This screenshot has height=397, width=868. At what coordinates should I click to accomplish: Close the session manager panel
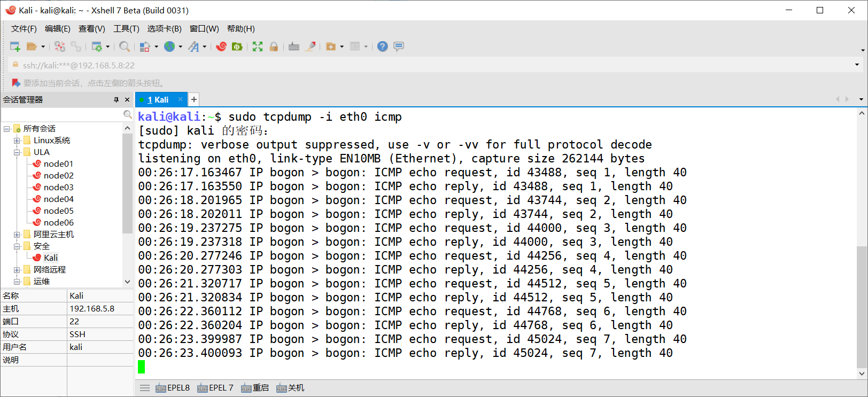pyautogui.click(x=127, y=99)
